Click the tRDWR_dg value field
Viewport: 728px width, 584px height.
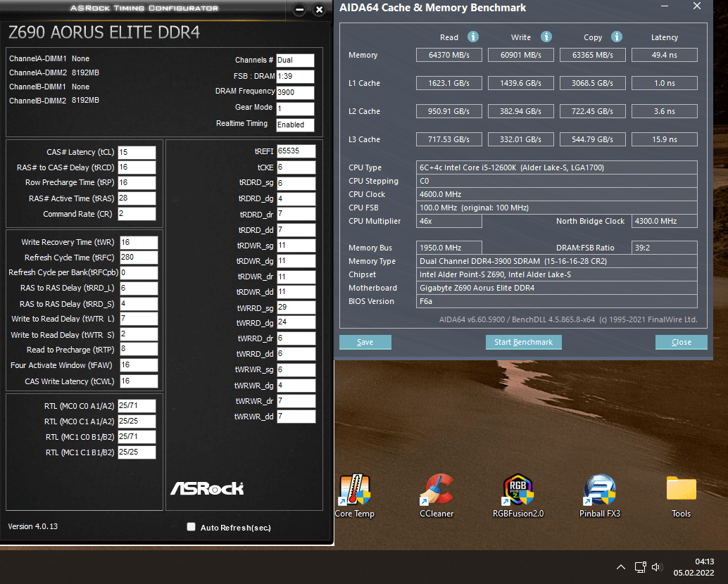pos(296,261)
